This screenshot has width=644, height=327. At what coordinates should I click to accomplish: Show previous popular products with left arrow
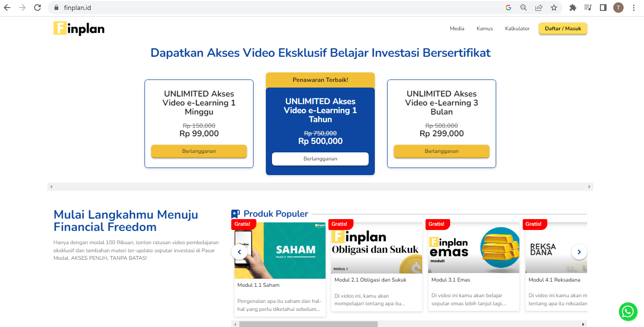(239, 252)
